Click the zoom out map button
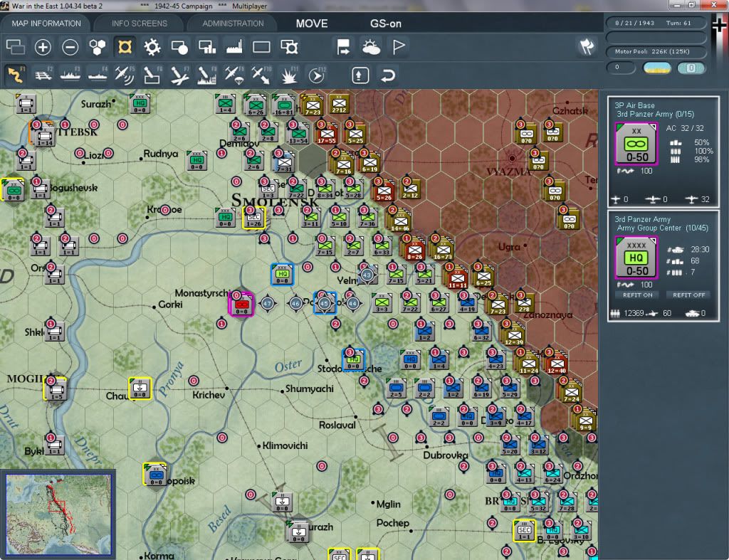729x560 pixels. tap(70, 47)
